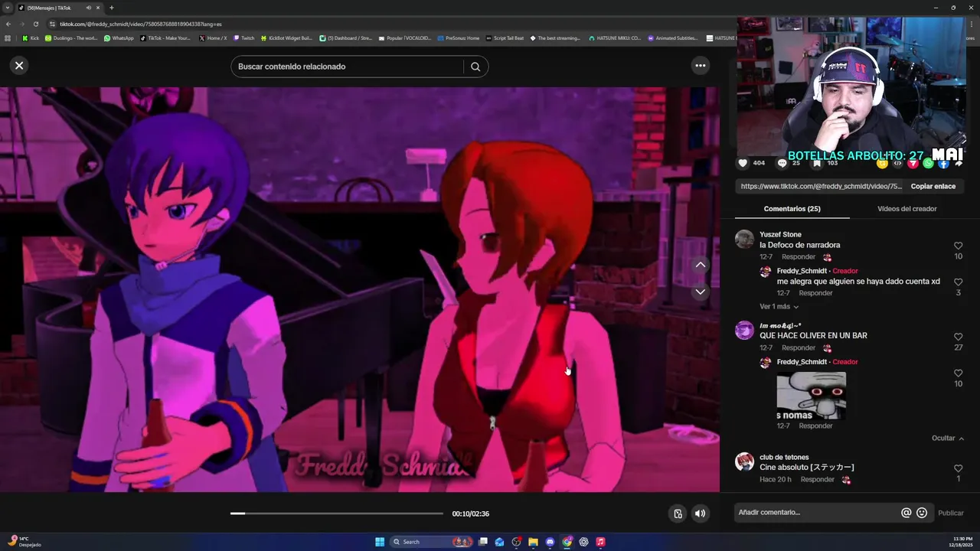
Task: Reload the page in the browser
Action: coord(36,24)
